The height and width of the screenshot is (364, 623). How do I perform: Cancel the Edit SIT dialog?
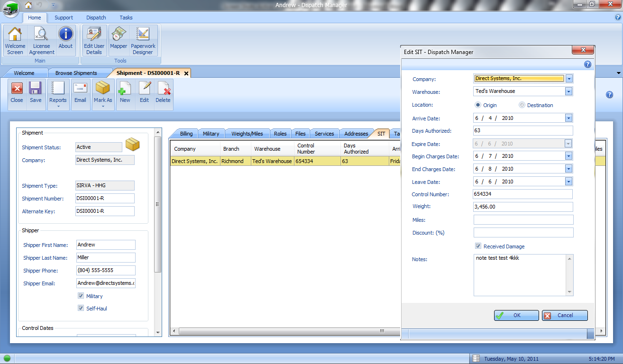pyautogui.click(x=565, y=315)
